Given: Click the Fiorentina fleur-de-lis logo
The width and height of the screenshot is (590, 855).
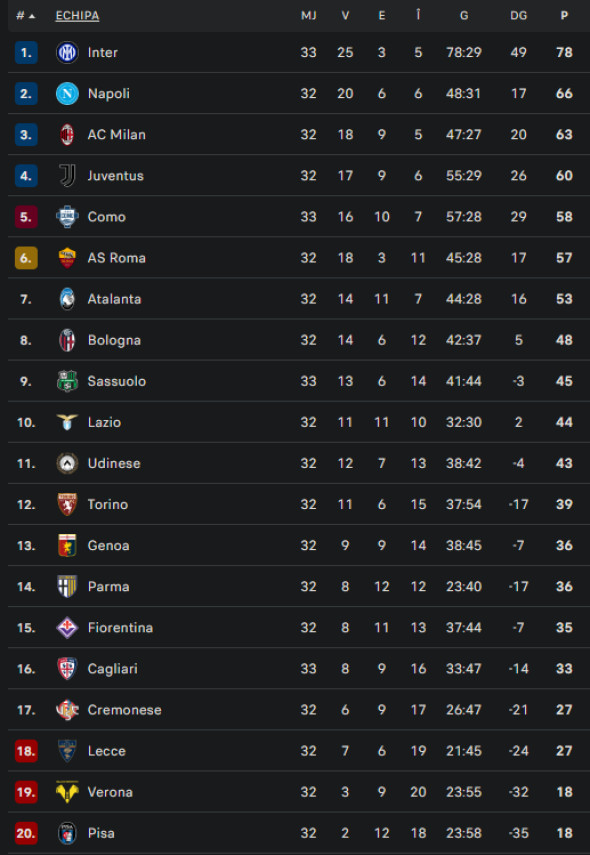Looking at the screenshot, I should (x=66, y=627).
